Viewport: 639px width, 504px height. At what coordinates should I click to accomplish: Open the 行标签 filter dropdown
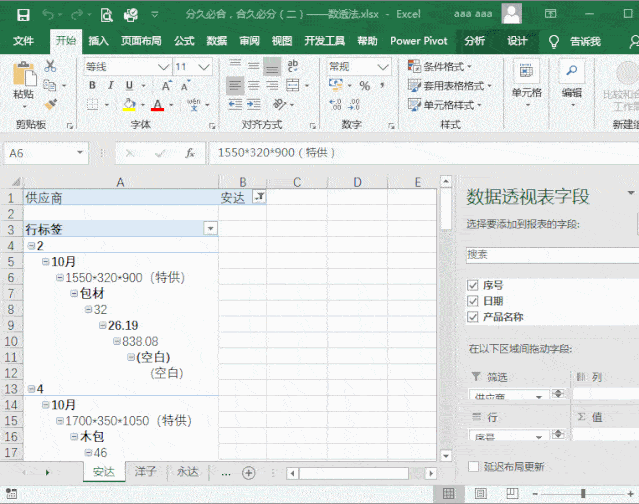210,228
